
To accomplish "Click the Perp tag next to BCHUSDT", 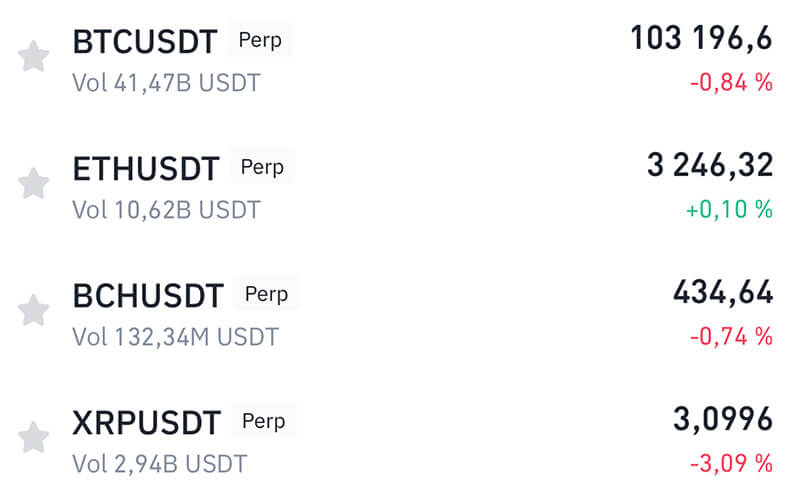I will [x=266, y=294].
